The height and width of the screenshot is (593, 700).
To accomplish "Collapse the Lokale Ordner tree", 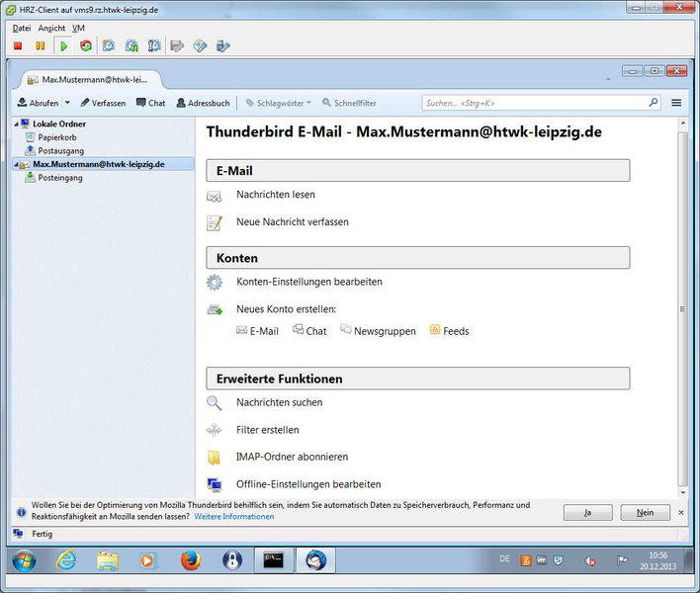I will click(x=16, y=125).
